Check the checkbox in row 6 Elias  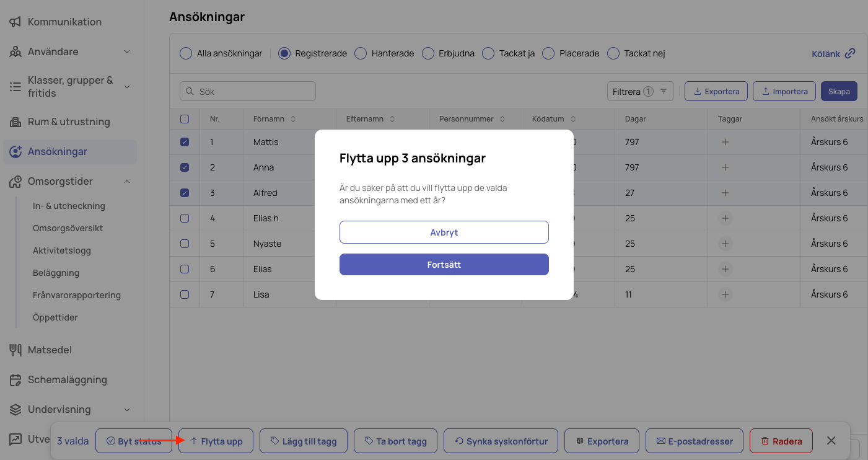185,269
